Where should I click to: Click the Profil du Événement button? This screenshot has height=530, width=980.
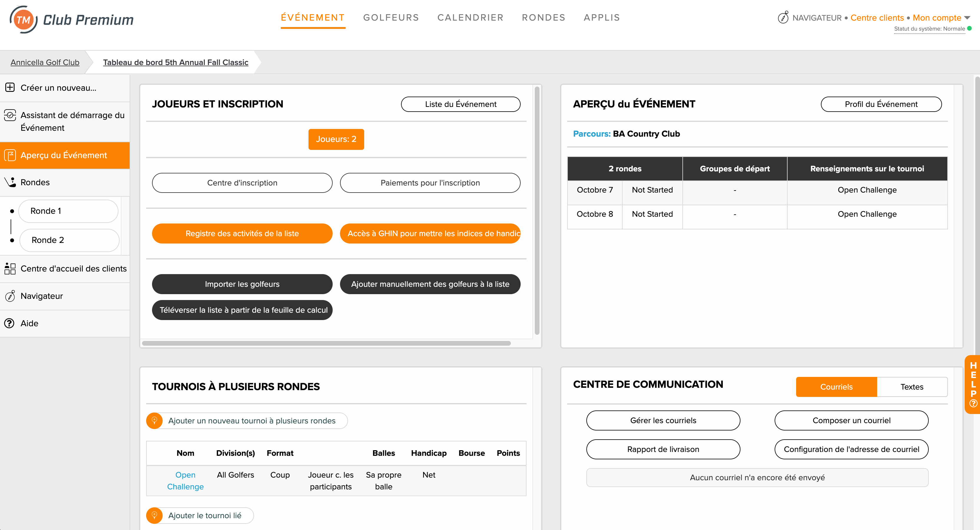(881, 104)
